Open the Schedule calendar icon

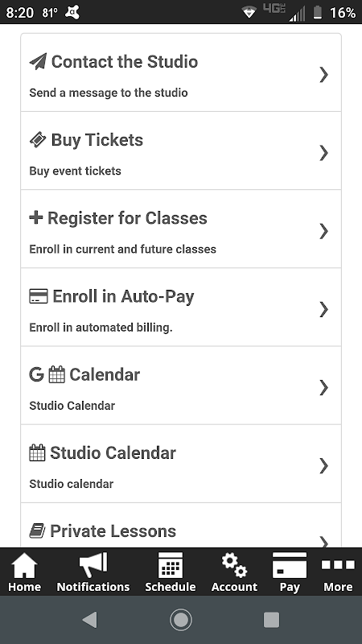pyautogui.click(x=171, y=565)
